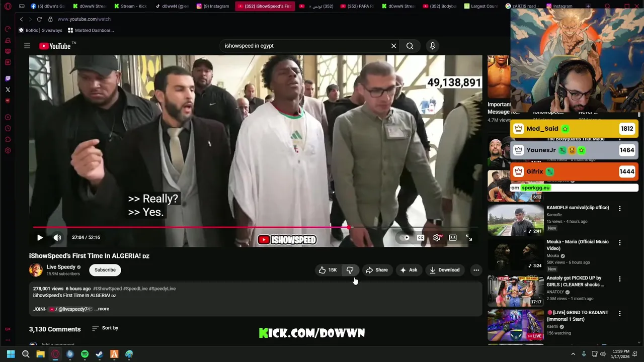Run the search with the magnifier button

(410, 46)
